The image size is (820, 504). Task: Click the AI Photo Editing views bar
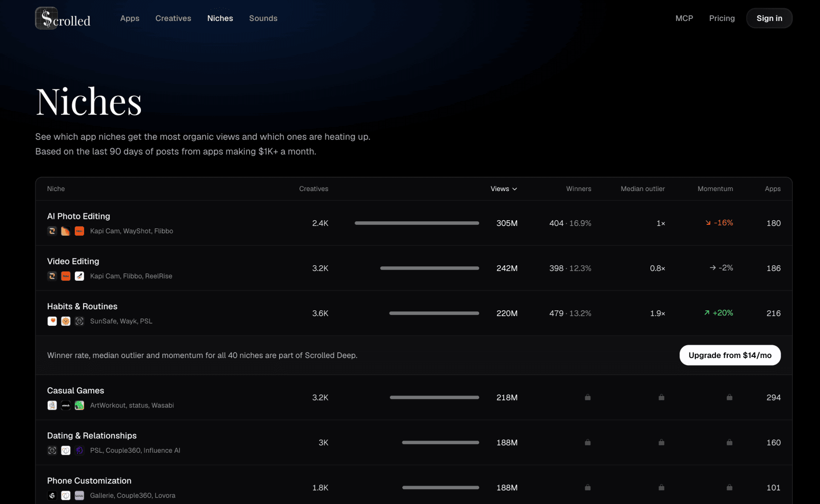(x=417, y=223)
